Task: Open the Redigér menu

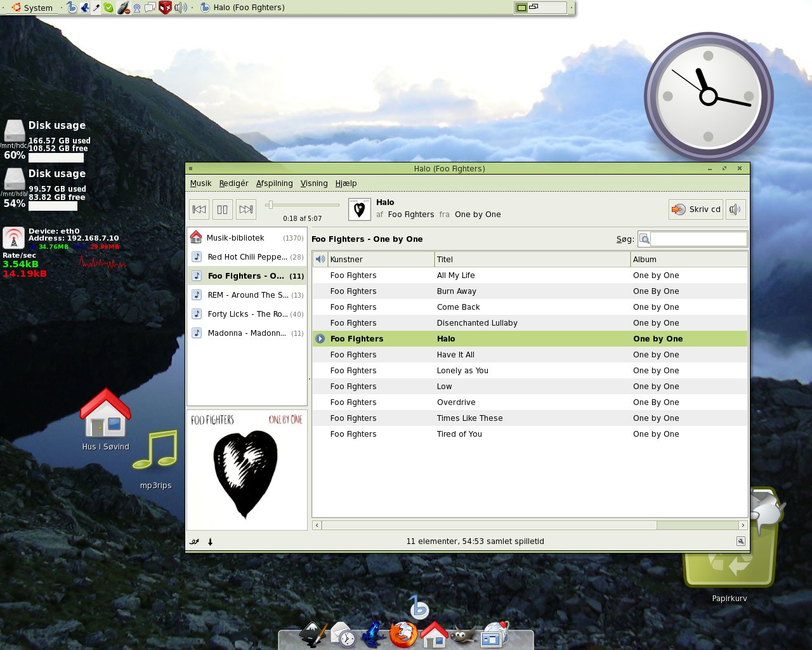Action: click(x=233, y=183)
